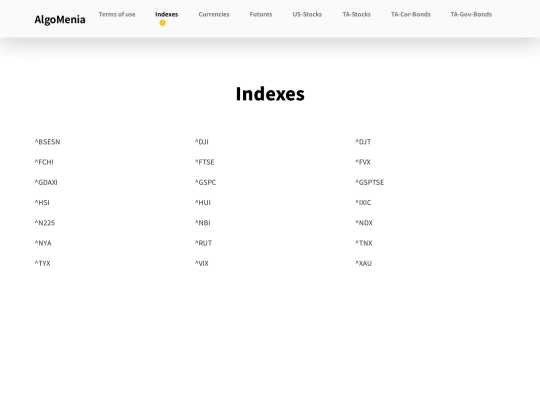Choose the ^RUT index

pos(204,243)
